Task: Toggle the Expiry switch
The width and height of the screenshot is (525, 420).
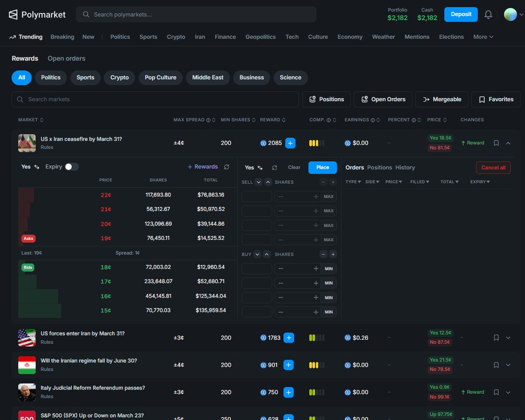Action: 72,167
